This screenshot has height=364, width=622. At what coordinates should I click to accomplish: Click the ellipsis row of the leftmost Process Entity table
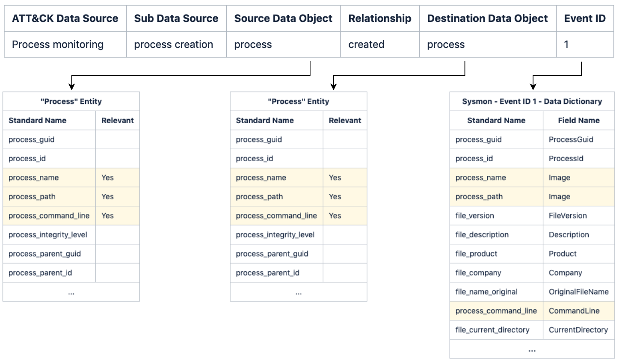click(71, 292)
